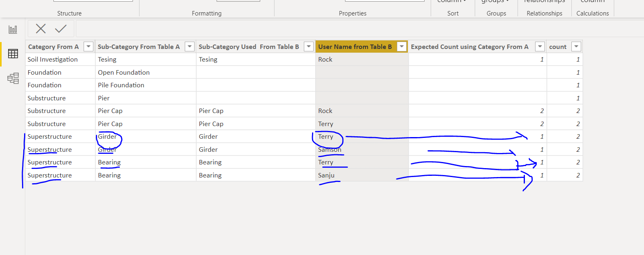Select Tesing cell in Table B column
The height and width of the screenshot is (255, 644).
click(256, 59)
